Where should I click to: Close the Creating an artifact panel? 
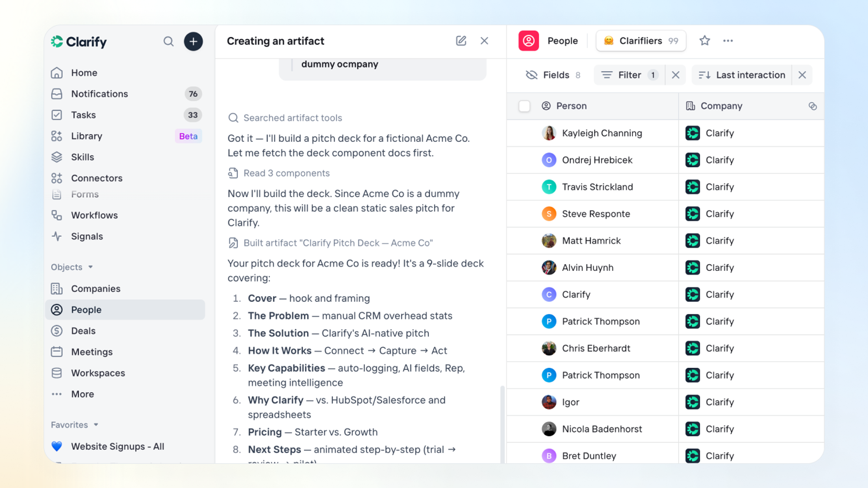484,41
